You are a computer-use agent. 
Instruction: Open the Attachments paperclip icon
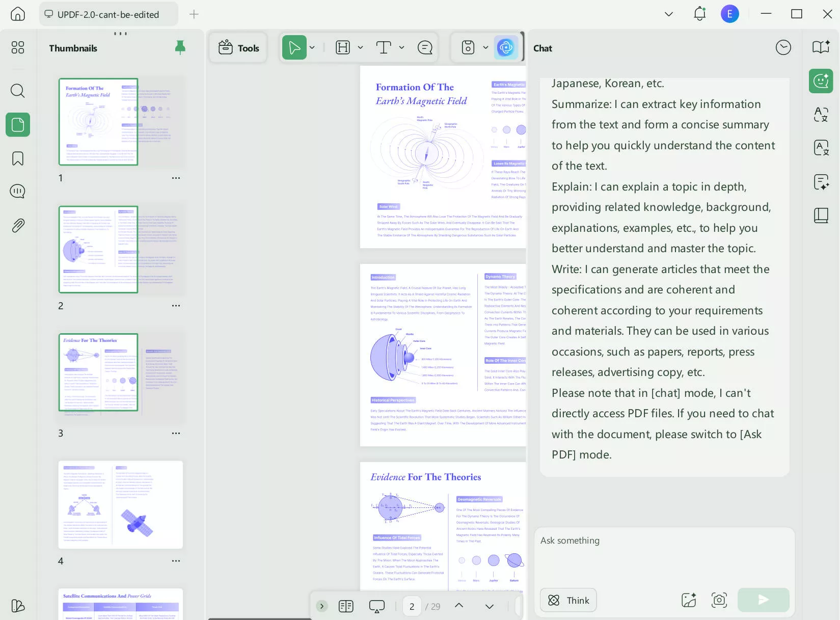[18, 225]
